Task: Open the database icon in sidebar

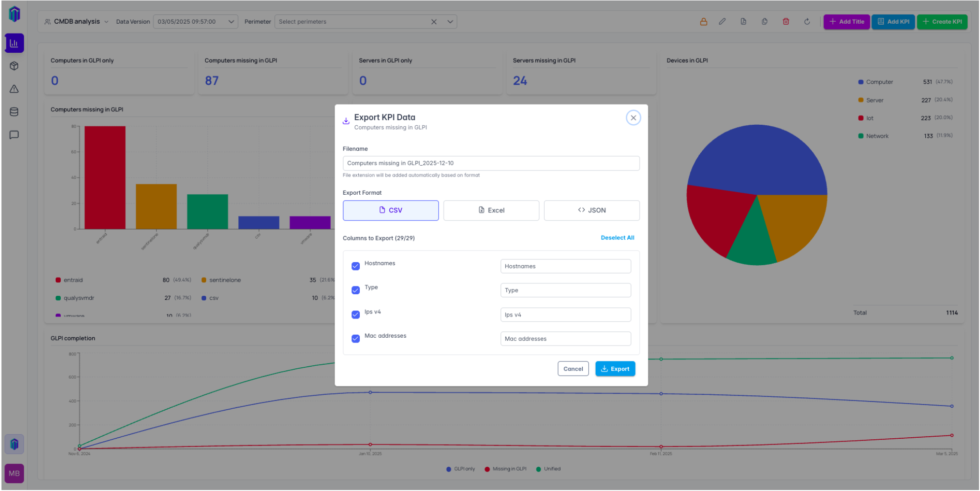Action: (x=14, y=112)
